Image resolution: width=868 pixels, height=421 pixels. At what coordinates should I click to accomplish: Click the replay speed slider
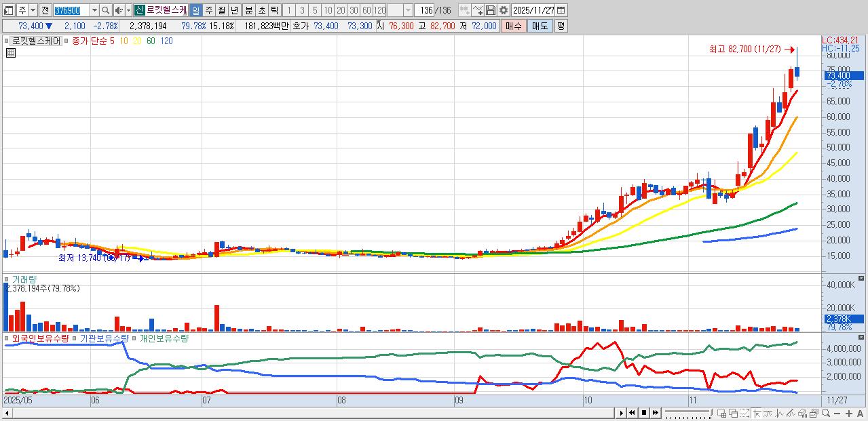click(688, 413)
